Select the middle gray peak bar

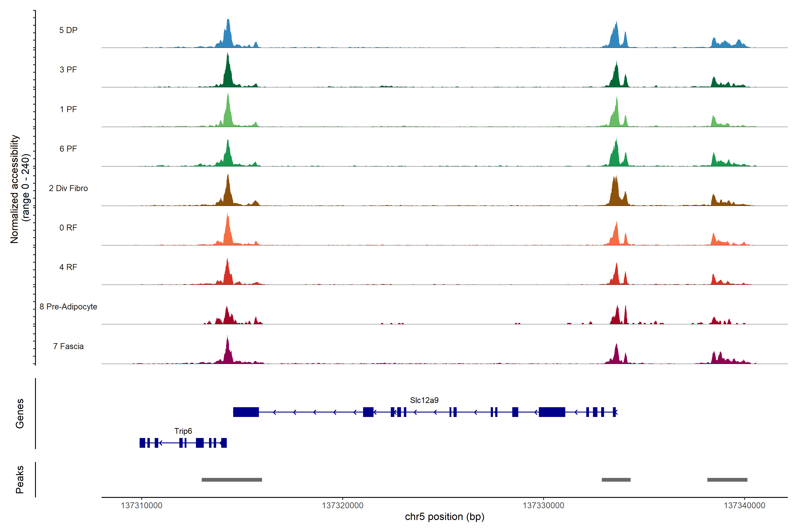coord(616,480)
